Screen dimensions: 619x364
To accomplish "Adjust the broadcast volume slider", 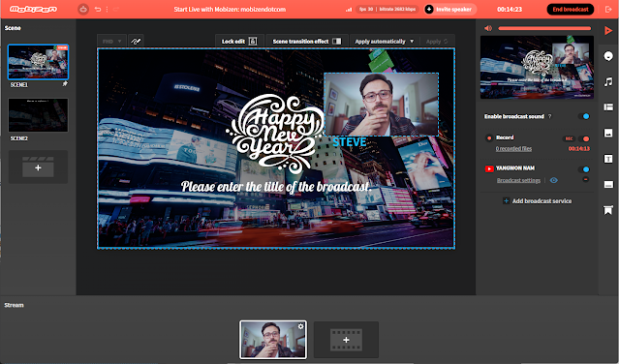I will coord(544,28).
